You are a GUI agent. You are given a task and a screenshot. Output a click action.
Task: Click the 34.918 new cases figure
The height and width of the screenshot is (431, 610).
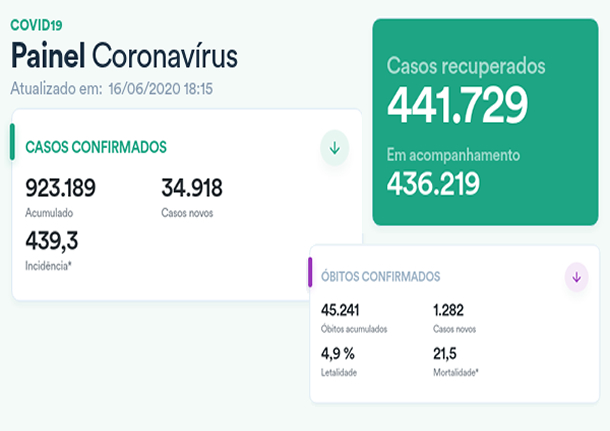[x=191, y=188]
